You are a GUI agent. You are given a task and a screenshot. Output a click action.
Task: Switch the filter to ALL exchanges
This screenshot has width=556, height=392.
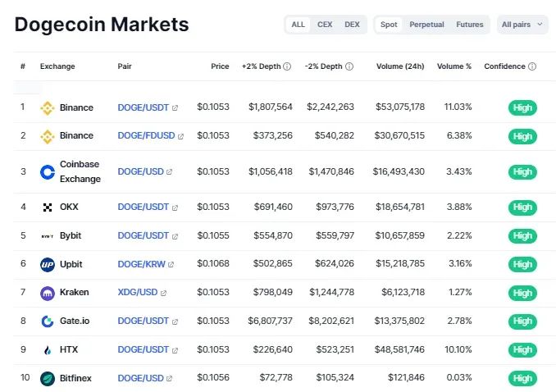click(x=298, y=25)
